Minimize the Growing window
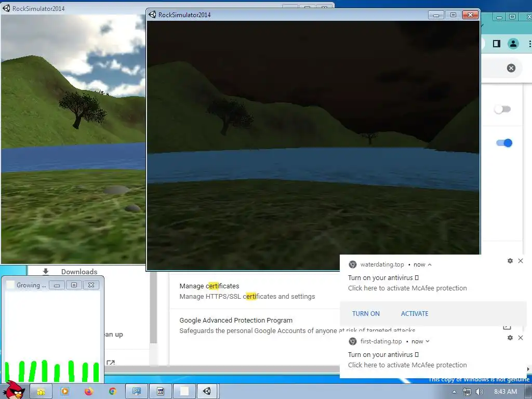Image resolution: width=532 pixels, height=399 pixels. tap(57, 285)
